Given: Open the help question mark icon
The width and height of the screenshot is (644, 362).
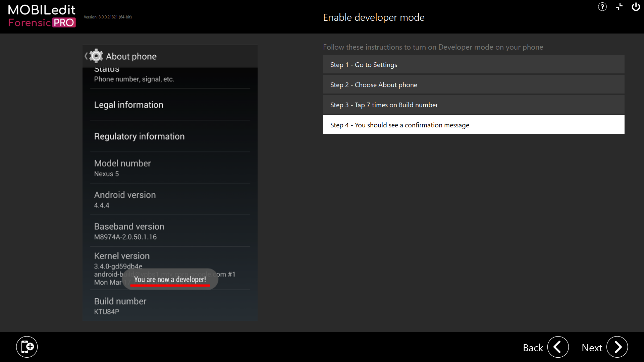Looking at the screenshot, I should click(602, 7).
